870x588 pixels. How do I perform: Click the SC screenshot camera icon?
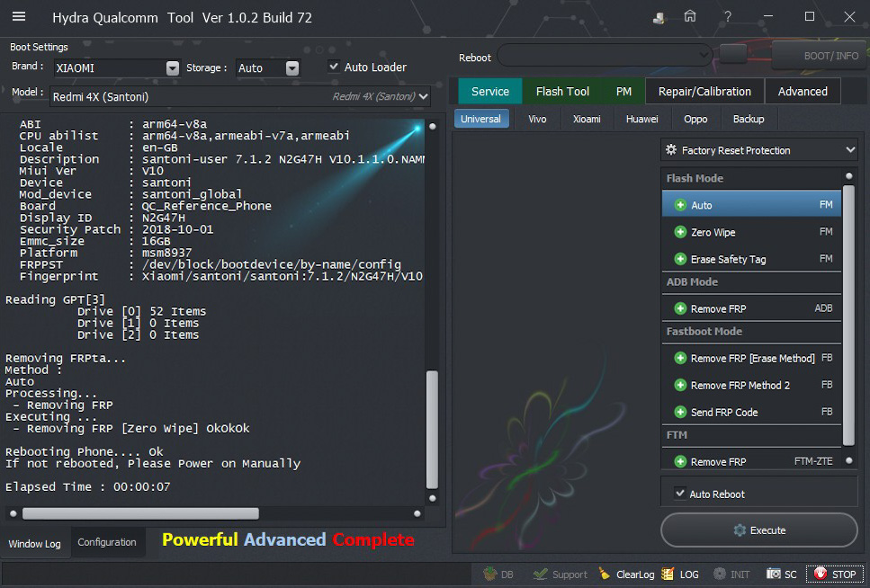click(774, 574)
